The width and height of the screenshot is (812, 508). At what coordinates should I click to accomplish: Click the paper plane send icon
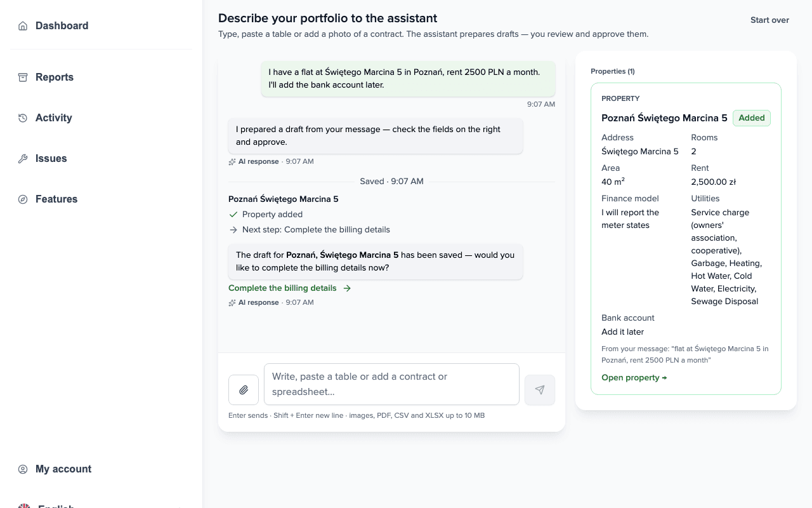click(540, 390)
